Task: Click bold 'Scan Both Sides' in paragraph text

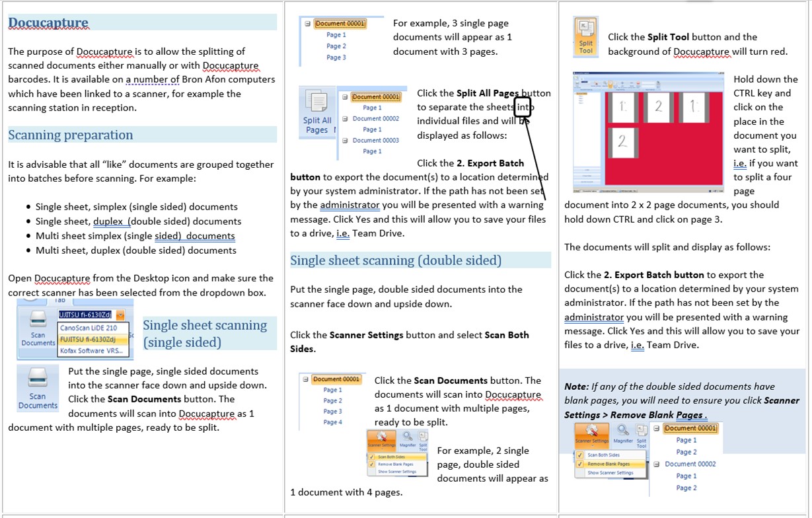Action: tap(410, 342)
